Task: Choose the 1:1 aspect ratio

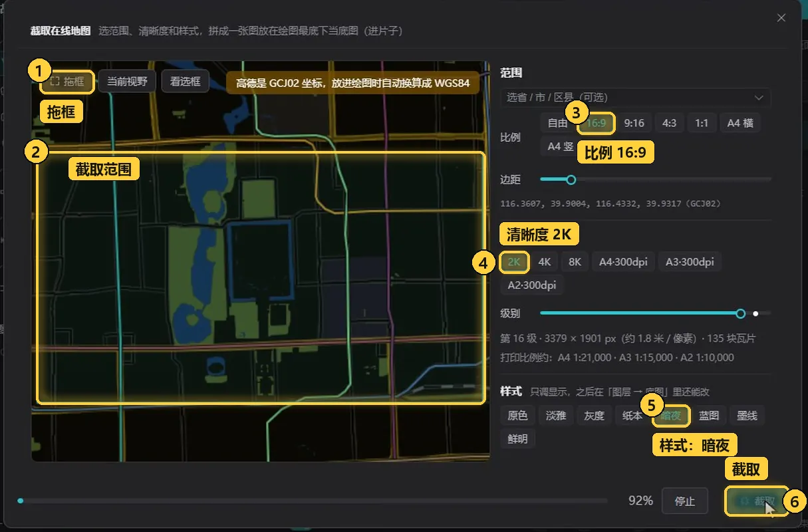Action: (x=702, y=123)
